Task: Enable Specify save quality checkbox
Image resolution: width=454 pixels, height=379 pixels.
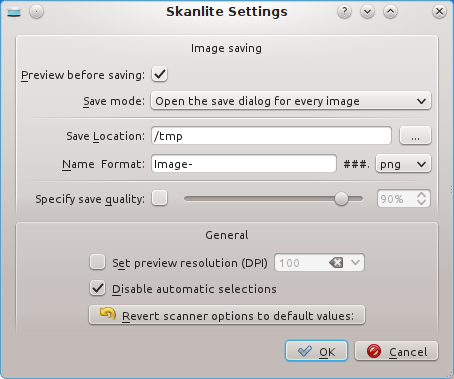Action: pos(159,198)
